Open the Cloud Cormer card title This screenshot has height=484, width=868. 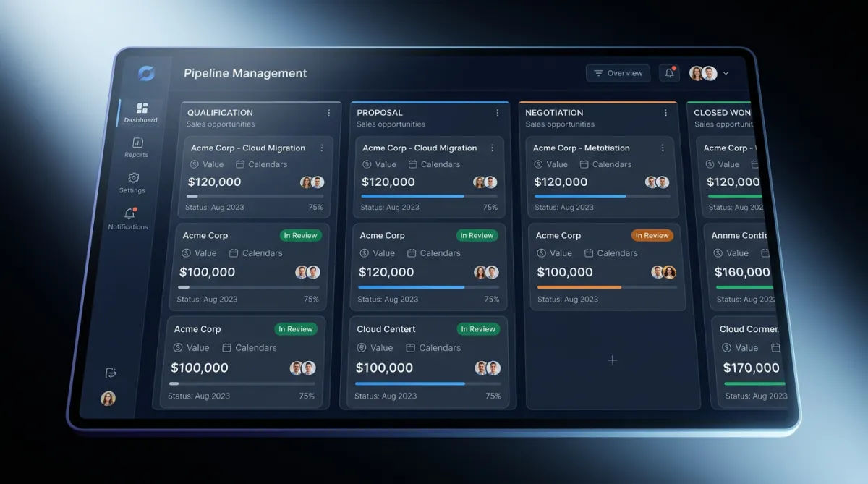click(749, 329)
